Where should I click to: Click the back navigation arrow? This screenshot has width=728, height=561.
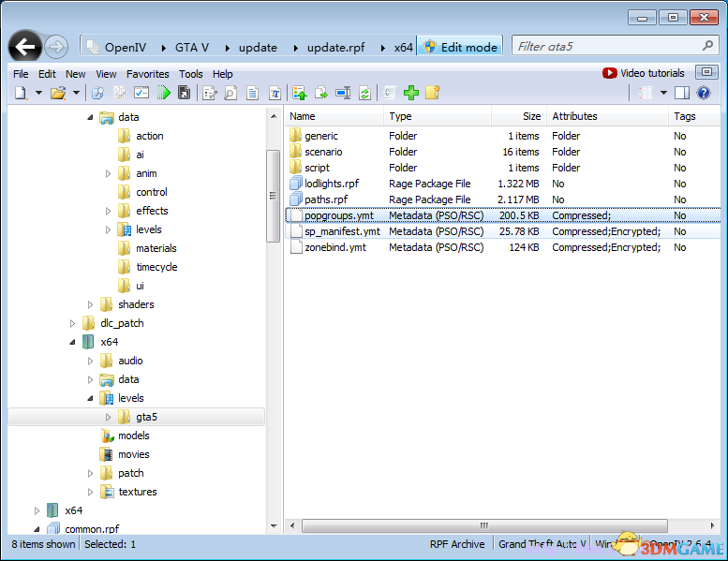[25, 46]
